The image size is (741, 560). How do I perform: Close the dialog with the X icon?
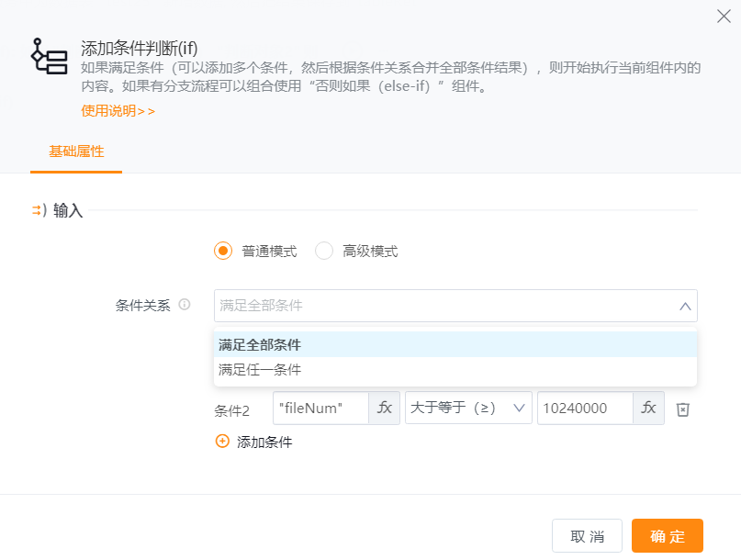(x=724, y=16)
